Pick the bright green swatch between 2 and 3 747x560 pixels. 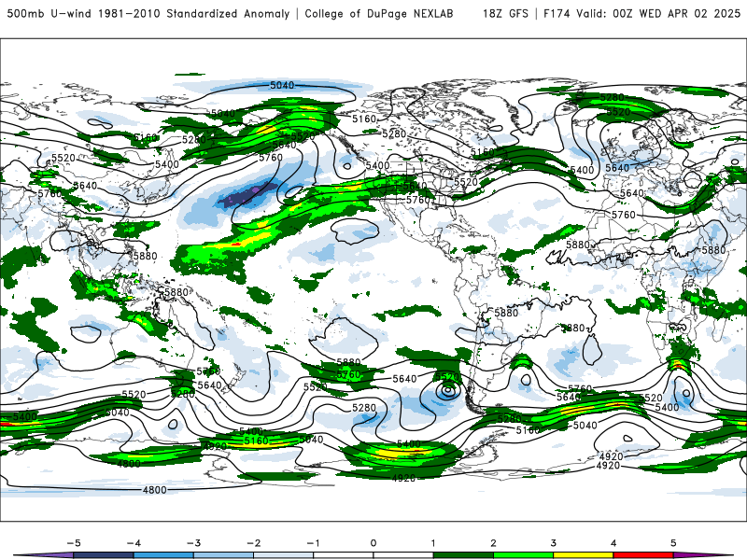(x=523, y=555)
